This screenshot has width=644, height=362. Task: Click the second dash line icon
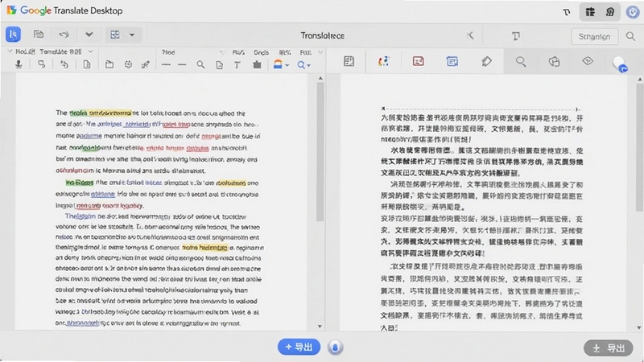click(182, 65)
